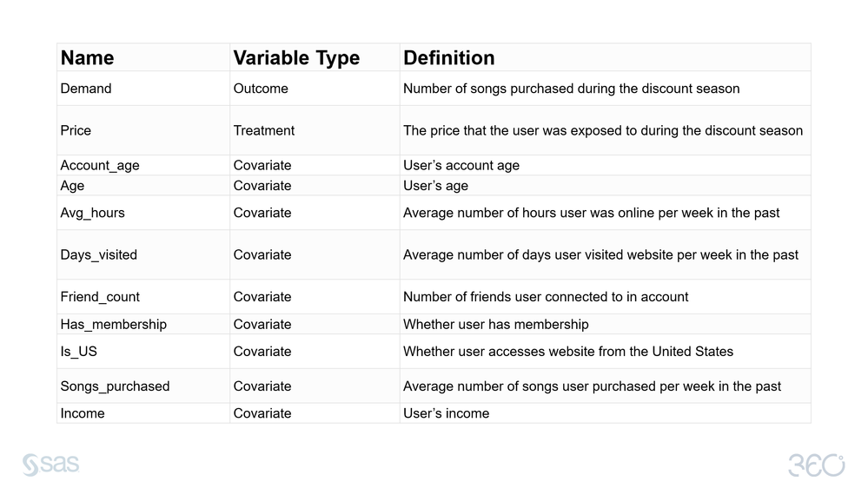The width and height of the screenshot is (868, 488).
Task: Click the SAS logo icon
Action: click(x=50, y=465)
